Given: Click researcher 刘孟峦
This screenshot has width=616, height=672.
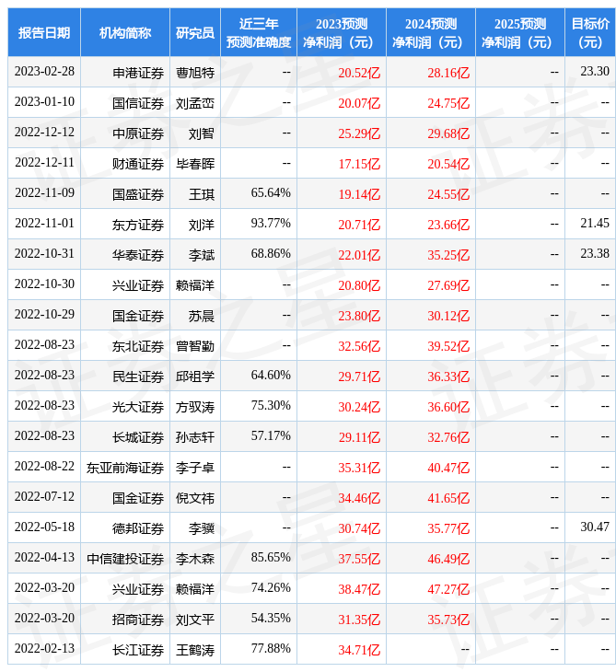Looking at the screenshot, I should coord(195,103).
